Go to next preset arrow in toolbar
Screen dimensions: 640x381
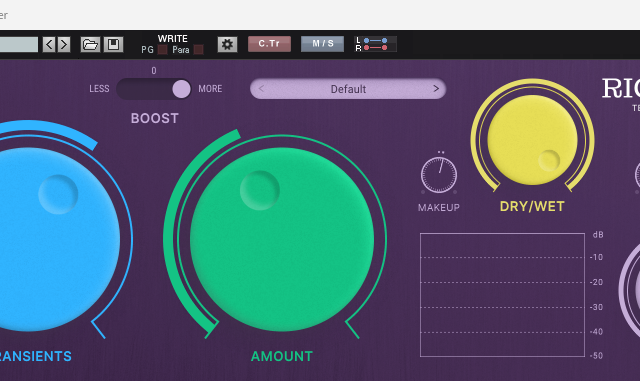click(64, 44)
